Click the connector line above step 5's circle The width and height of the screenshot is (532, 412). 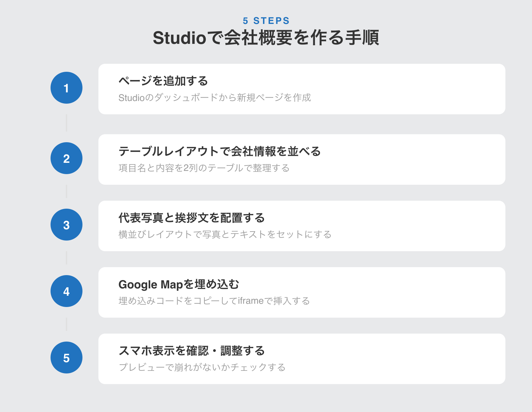[66, 324]
